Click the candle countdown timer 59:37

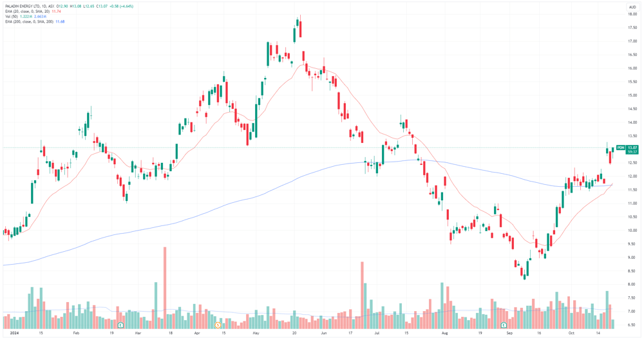[632, 152]
